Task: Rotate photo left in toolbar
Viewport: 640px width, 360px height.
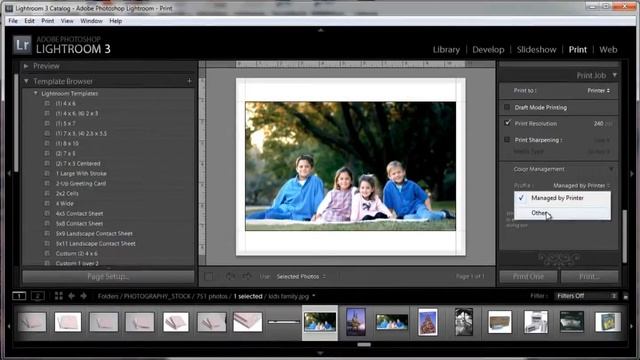Action: click(x=230, y=276)
